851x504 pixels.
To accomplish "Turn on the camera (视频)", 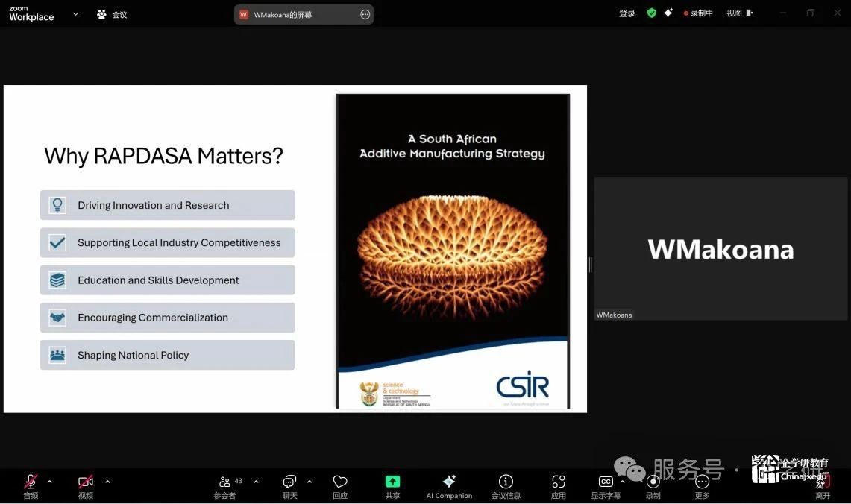I will tap(85, 486).
